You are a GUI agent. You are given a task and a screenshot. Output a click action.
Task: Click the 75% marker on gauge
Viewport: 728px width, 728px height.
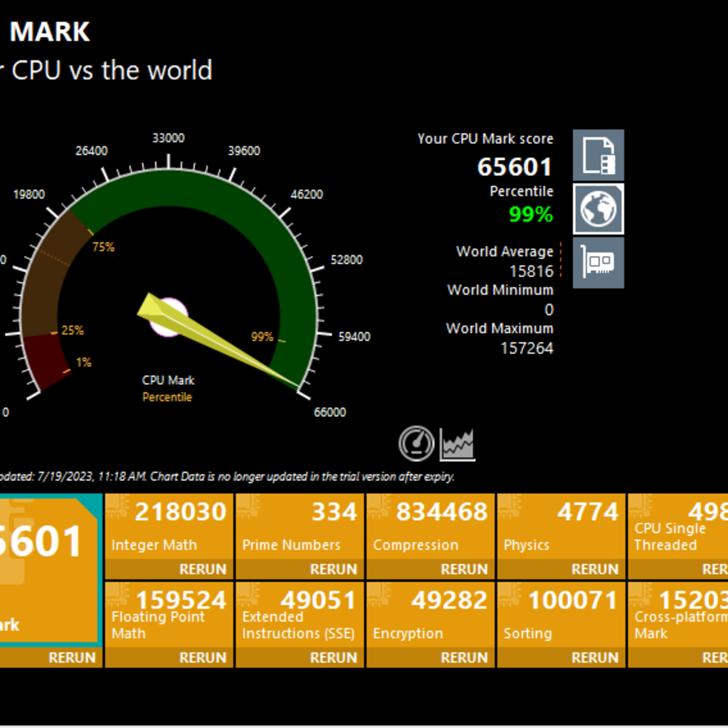103,247
